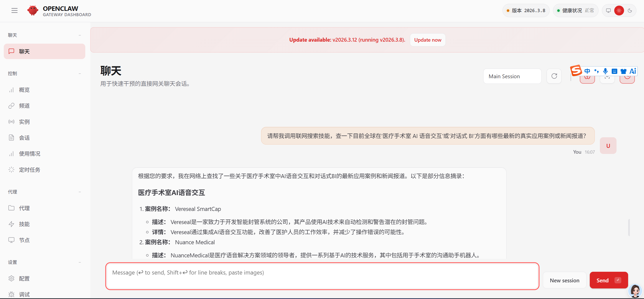
Task: Select system theme monitor toggle
Action: click(x=608, y=11)
